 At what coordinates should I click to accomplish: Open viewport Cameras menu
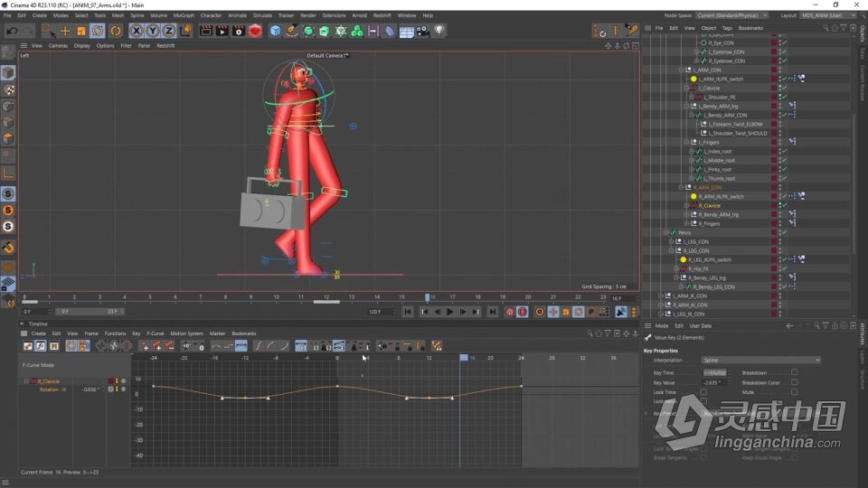58,46
